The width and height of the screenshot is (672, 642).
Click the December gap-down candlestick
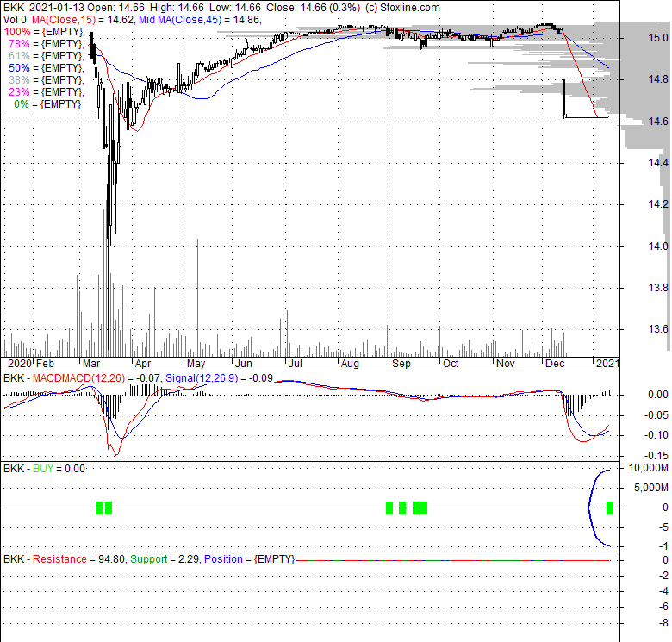564,98
